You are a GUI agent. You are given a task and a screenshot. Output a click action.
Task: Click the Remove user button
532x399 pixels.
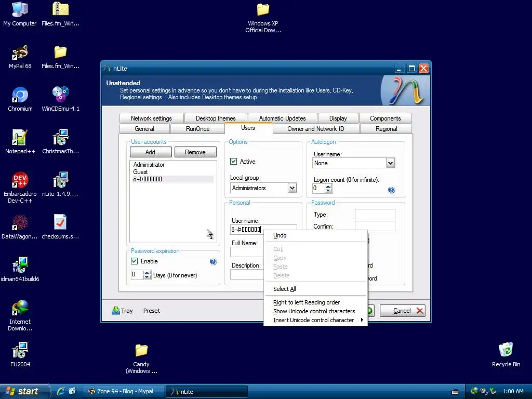(195, 152)
